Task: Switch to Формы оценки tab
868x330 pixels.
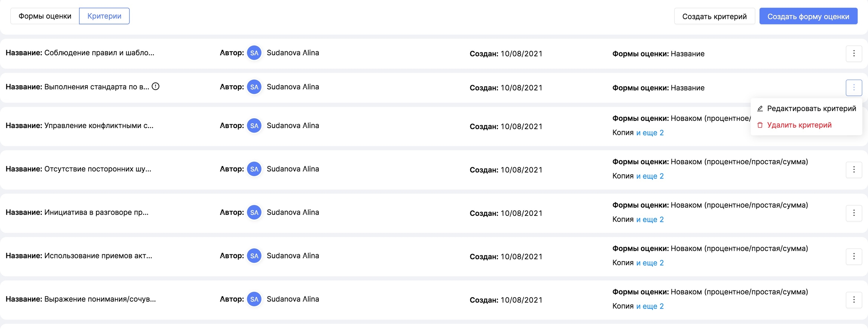Action: (x=45, y=16)
